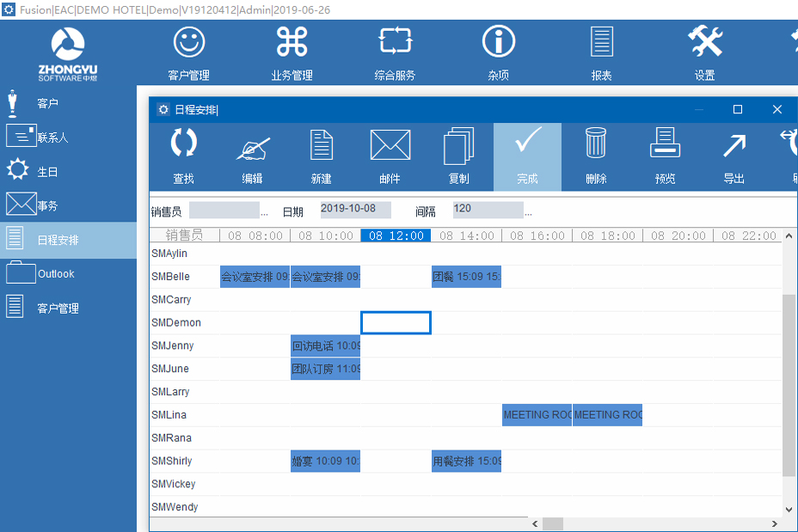Expand the 销售员 selector ellipsis
The width and height of the screenshot is (798, 532).
coord(264,211)
